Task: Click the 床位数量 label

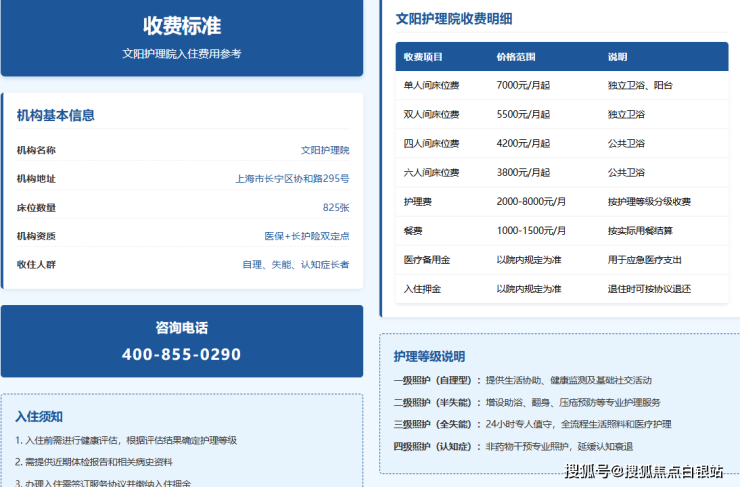Action: (36, 207)
